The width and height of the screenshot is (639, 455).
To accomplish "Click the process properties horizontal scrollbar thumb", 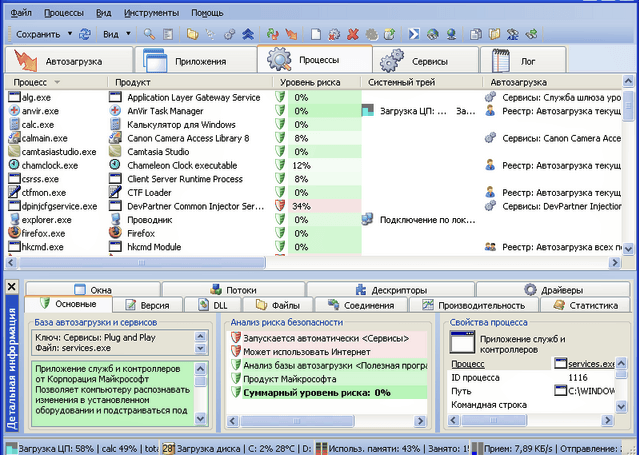I will click(x=493, y=420).
